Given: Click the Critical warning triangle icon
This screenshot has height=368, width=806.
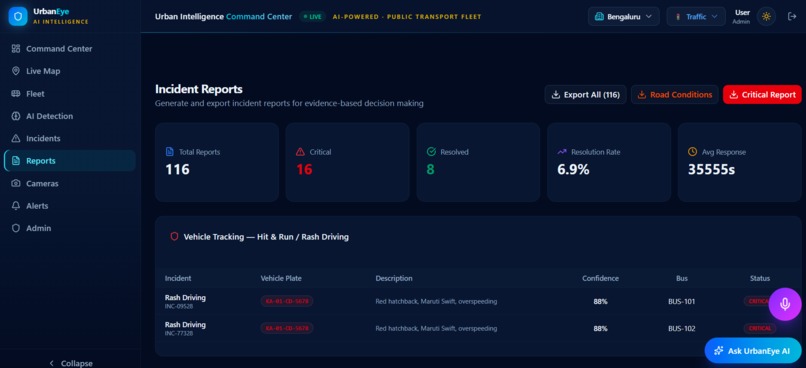Looking at the screenshot, I should 300,152.
